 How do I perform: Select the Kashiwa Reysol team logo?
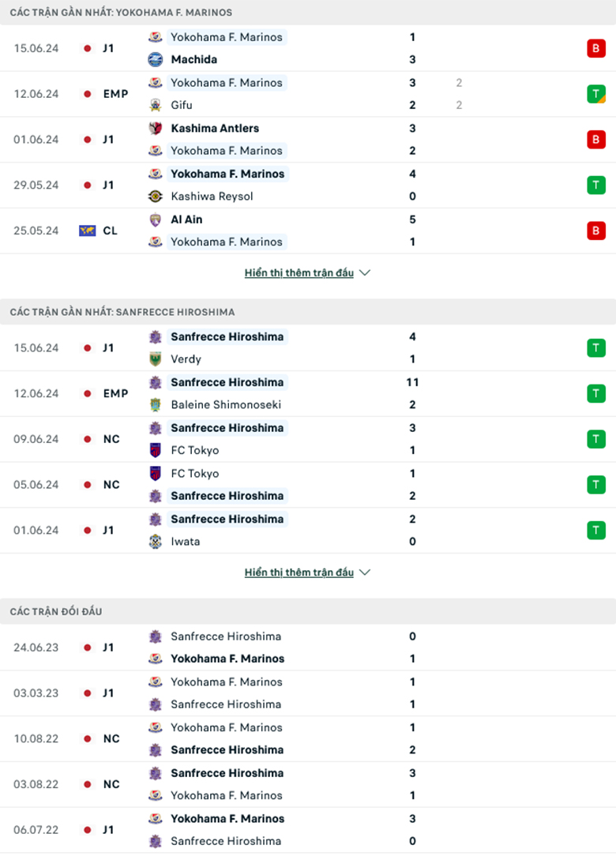(x=155, y=197)
